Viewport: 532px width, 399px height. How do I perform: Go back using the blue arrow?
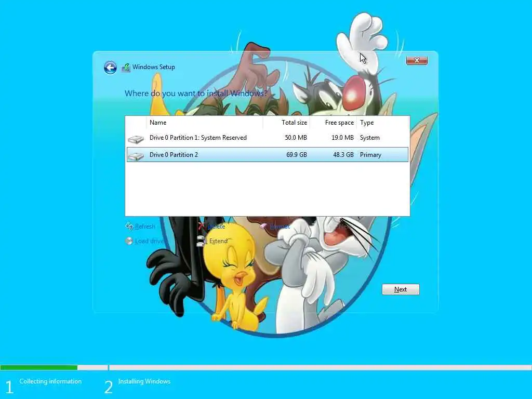(x=110, y=68)
